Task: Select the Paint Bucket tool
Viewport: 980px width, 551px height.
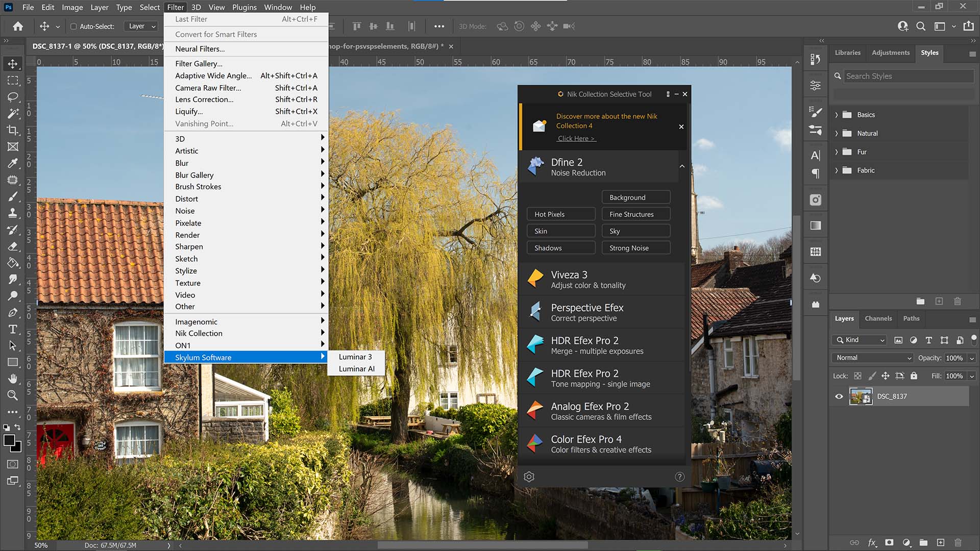Action: pos(13,263)
